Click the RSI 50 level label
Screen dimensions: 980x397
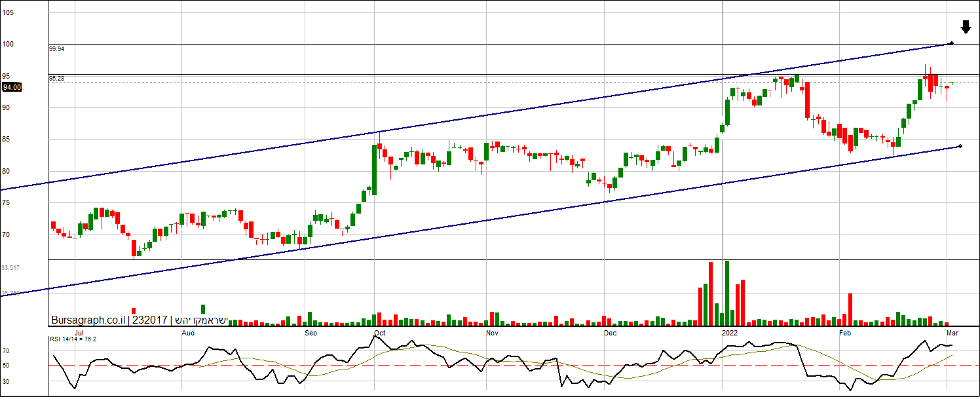tap(6, 366)
